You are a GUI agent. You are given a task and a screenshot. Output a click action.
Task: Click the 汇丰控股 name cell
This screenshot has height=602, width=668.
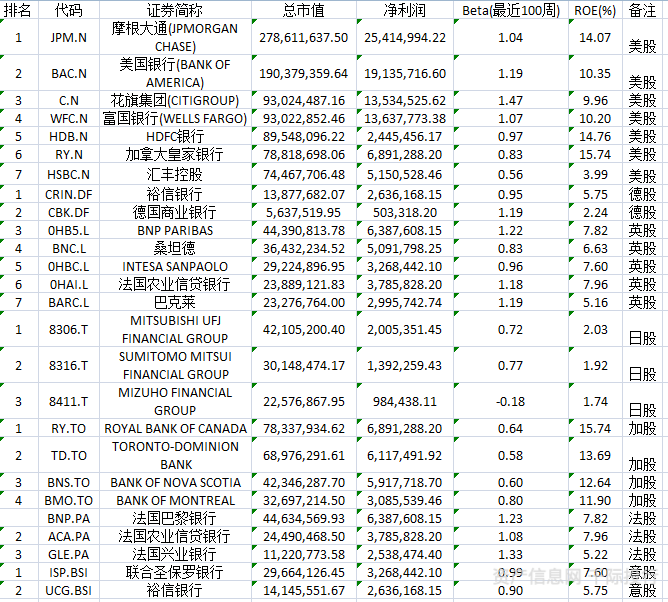click(175, 174)
